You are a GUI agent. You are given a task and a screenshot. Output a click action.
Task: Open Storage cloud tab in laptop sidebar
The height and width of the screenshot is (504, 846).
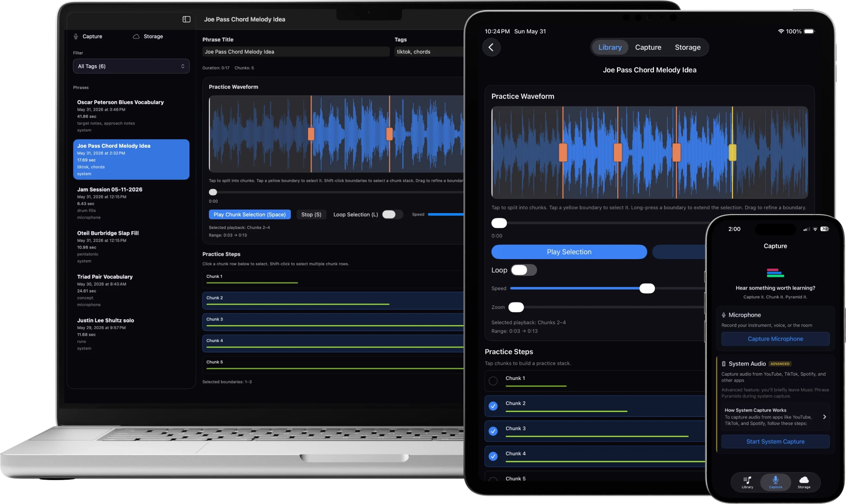pyautogui.click(x=148, y=36)
